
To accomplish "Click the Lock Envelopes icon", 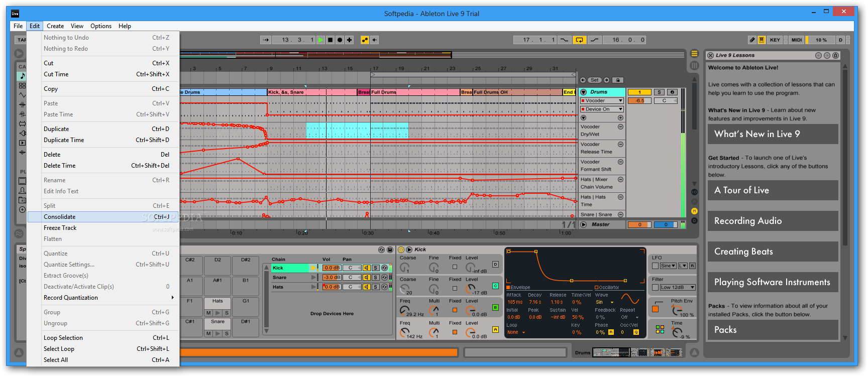I will [x=618, y=80].
